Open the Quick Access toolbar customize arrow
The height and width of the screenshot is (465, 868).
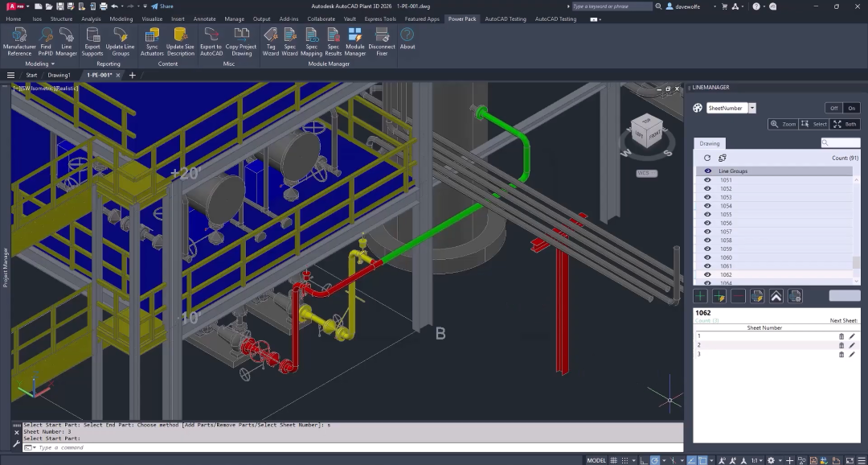click(x=145, y=6)
